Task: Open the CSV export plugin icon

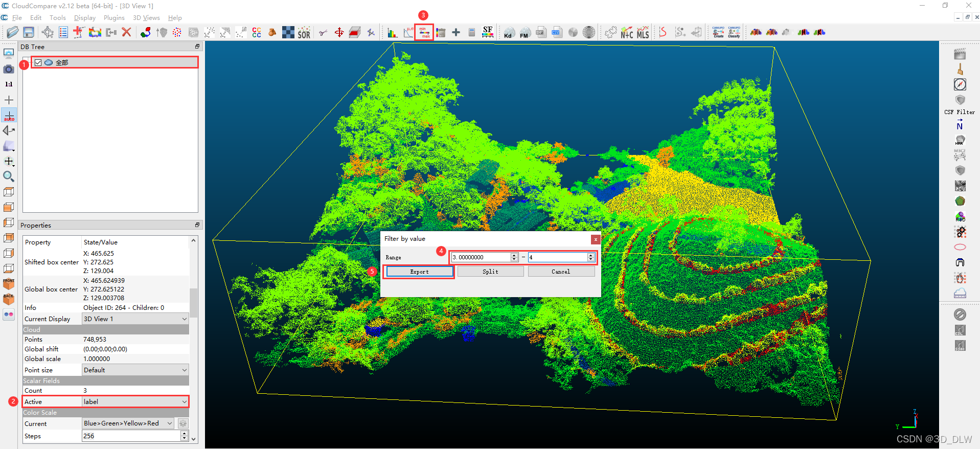Action: (x=557, y=32)
